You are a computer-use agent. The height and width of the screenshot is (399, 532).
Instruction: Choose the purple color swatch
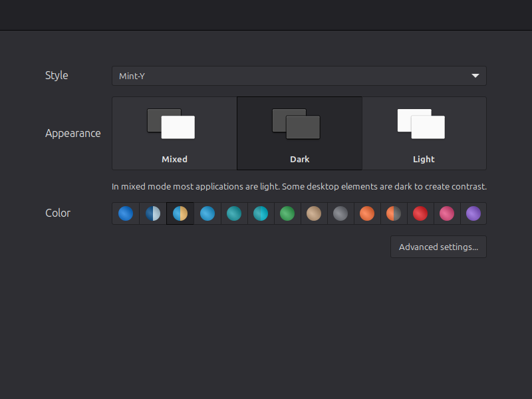[473, 213]
